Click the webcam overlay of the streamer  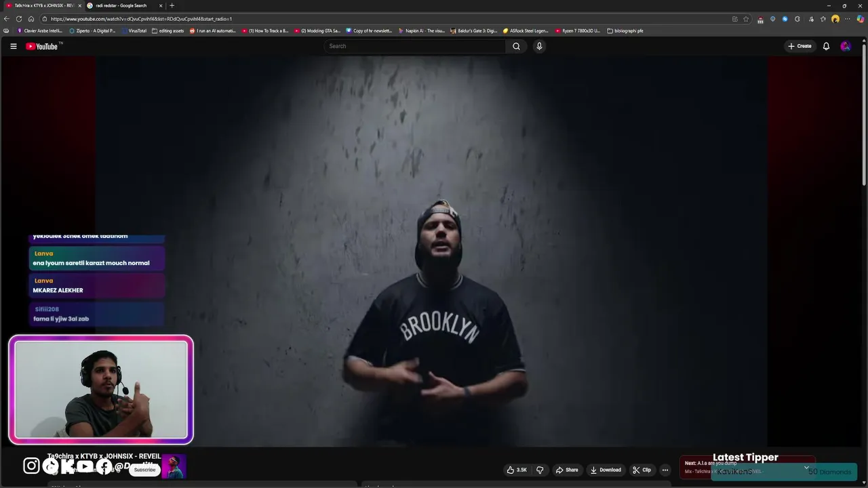point(101,390)
